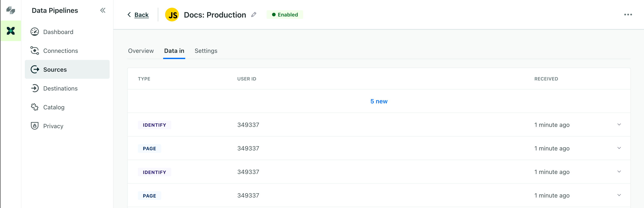Click the RECEIVED column header
This screenshot has width=644, height=208.
(x=546, y=79)
